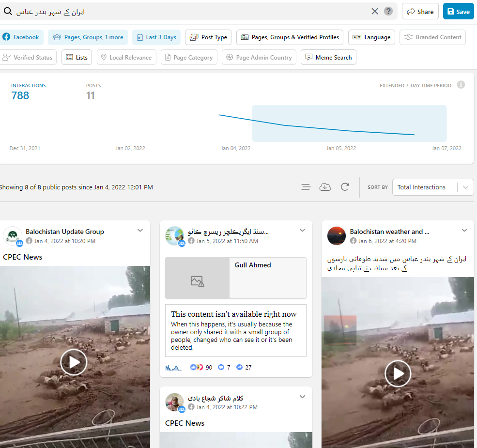Open Balochistan Update Group page name
This screenshot has width=477, height=448.
tap(65, 232)
